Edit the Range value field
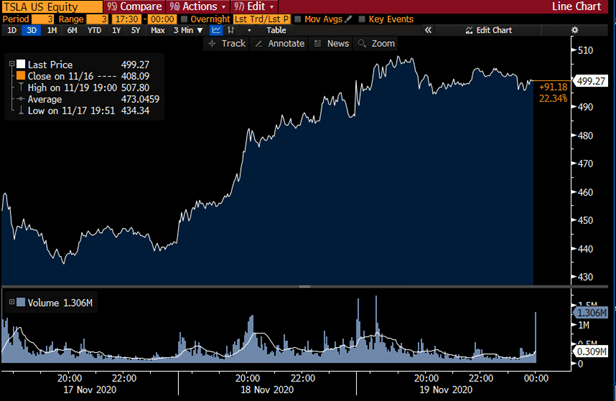 (x=97, y=19)
